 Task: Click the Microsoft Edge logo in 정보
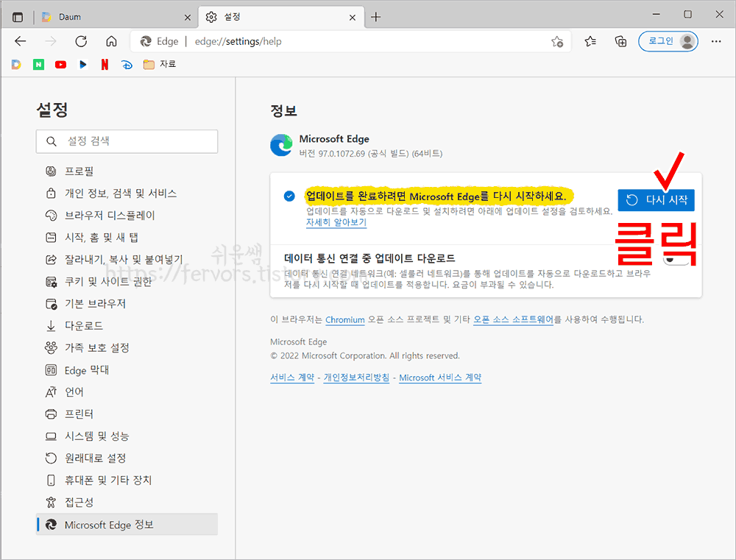(282, 145)
